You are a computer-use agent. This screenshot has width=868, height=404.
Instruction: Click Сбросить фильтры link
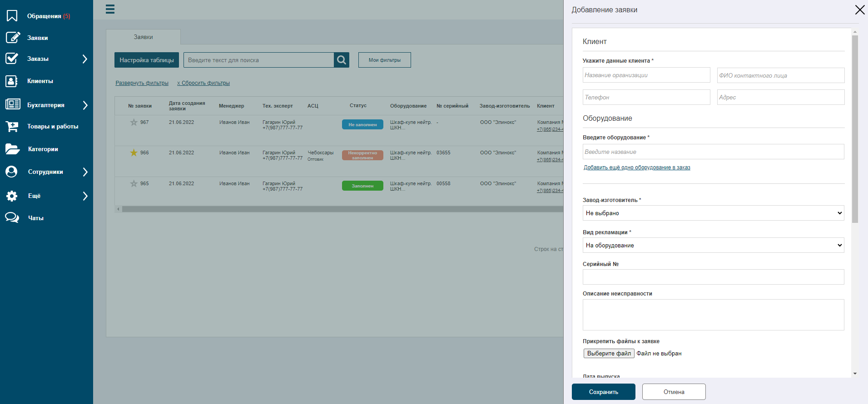203,83
